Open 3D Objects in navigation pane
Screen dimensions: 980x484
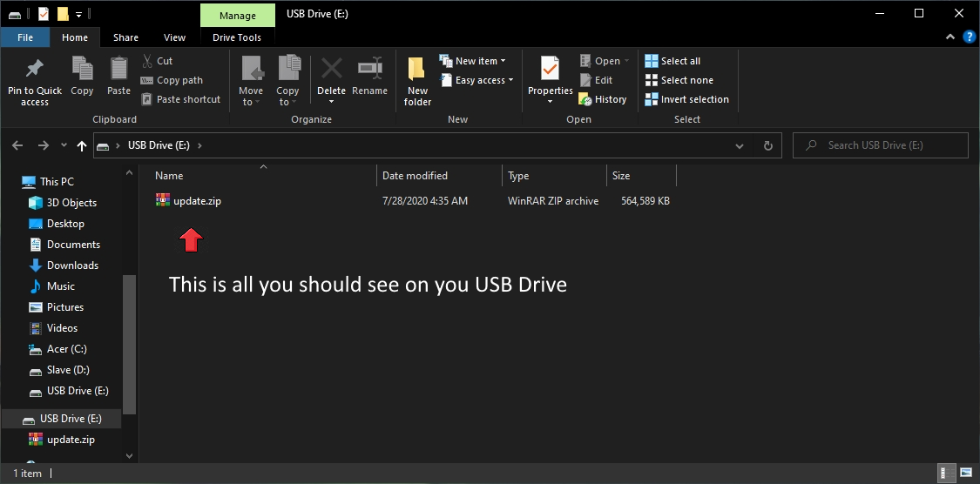click(x=63, y=202)
